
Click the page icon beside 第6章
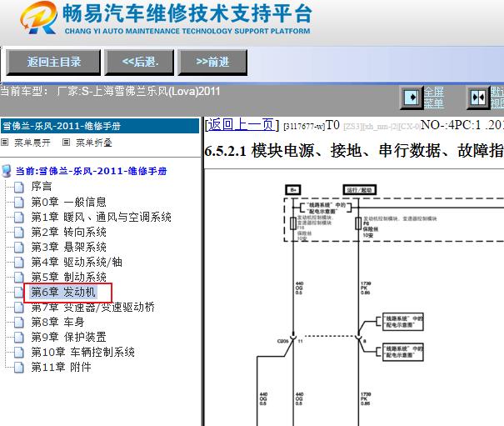point(19,292)
